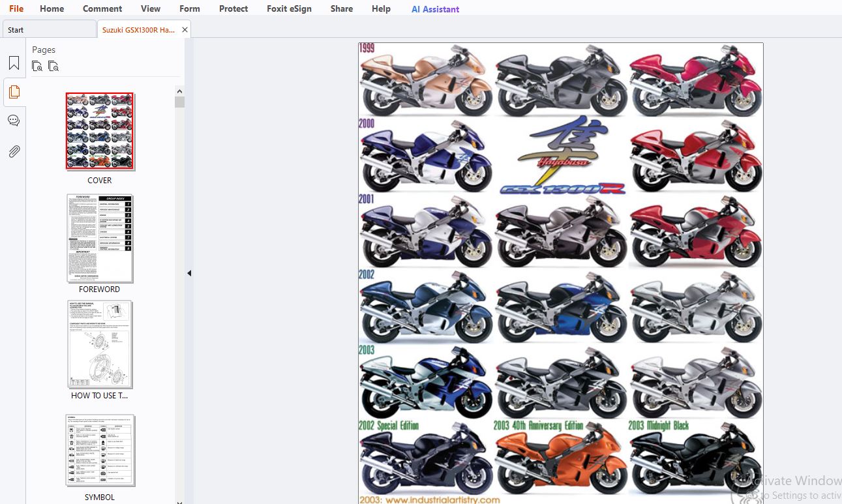
Task: Click the 2002 Special Edition caption
Action: pyautogui.click(x=389, y=426)
